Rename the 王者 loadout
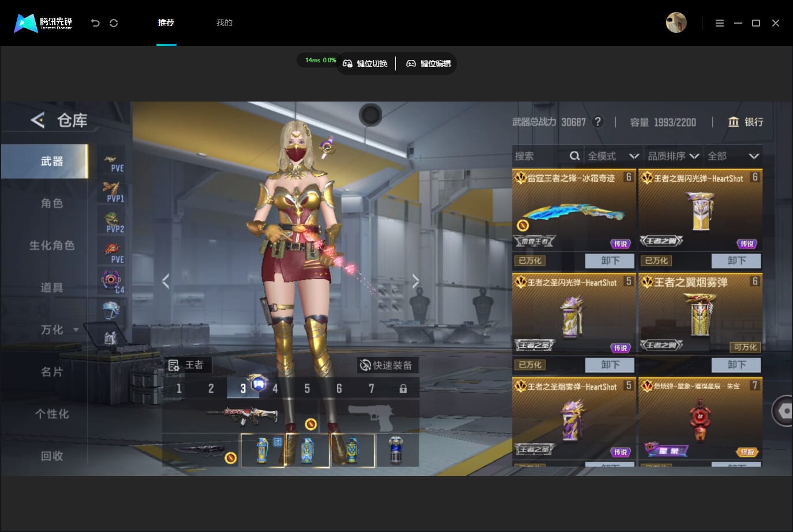The width and height of the screenshot is (793, 532). [x=186, y=365]
